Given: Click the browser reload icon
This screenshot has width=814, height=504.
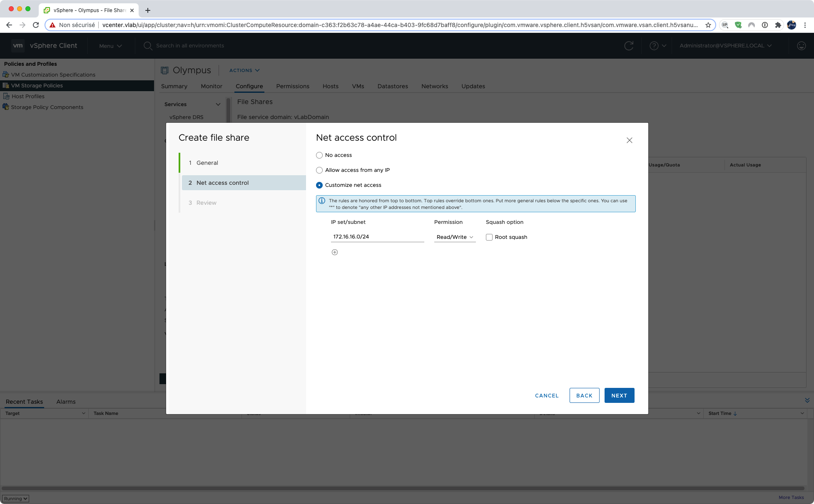Looking at the screenshot, I should point(36,25).
